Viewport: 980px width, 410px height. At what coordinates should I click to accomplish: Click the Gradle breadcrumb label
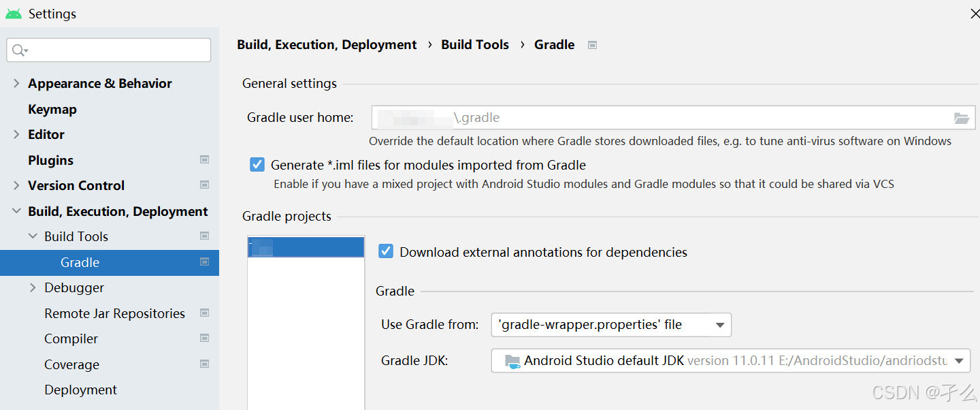pyautogui.click(x=555, y=44)
